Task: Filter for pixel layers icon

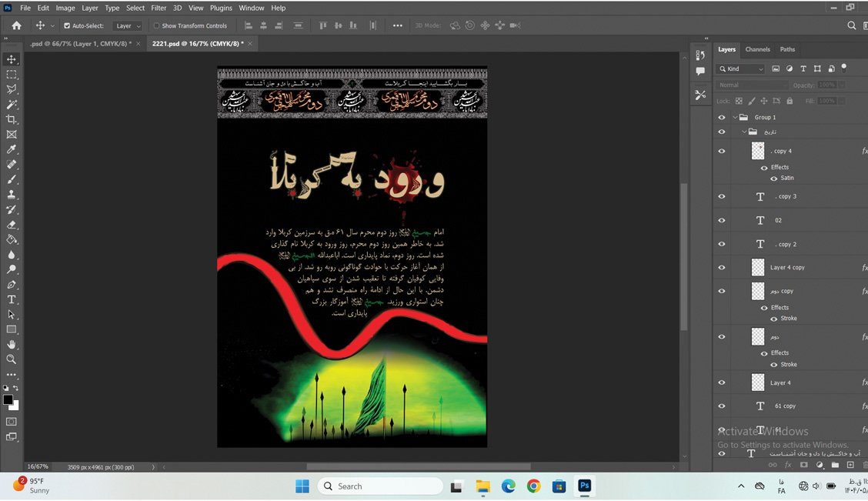Action: tap(776, 68)
